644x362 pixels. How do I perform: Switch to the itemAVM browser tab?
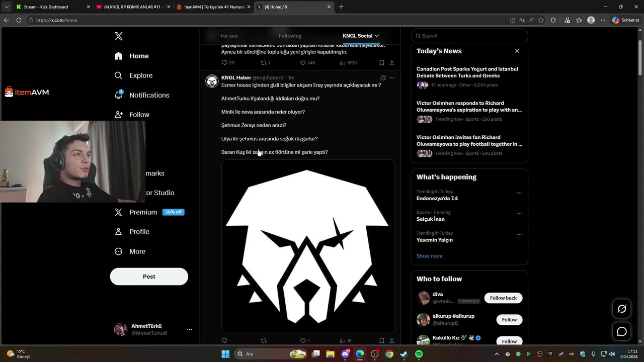pos(213,7)
